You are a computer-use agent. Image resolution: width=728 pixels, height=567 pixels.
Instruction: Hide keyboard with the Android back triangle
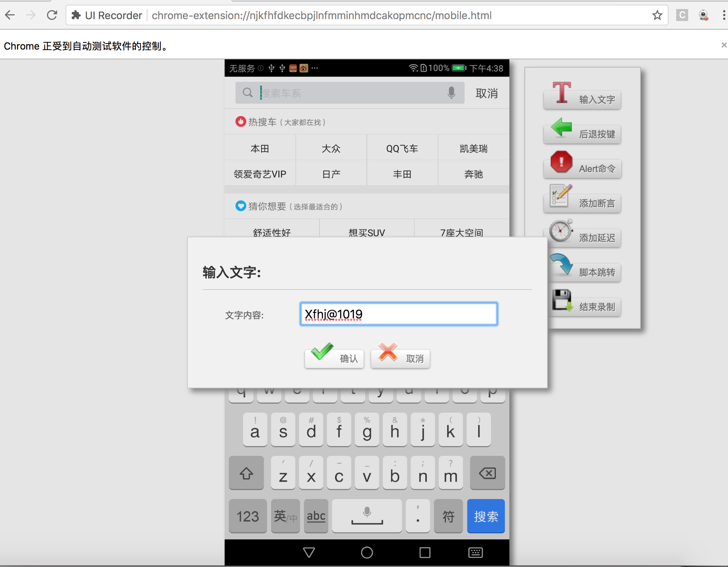click(309, 552)
